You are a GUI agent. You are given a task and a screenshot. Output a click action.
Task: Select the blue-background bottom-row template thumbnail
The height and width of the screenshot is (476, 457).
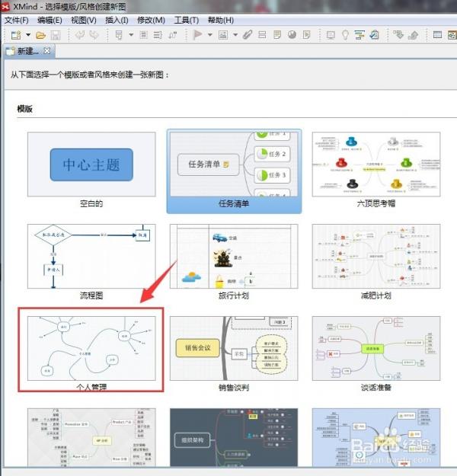coord(376,437)
